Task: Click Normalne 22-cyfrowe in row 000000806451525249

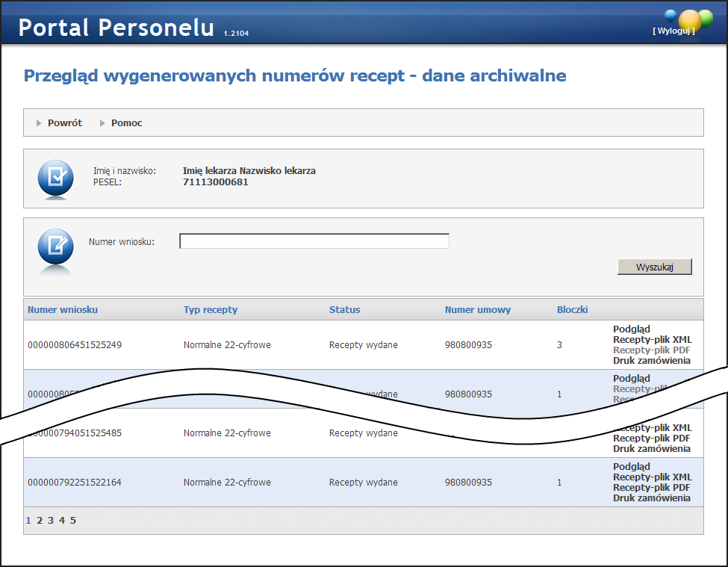Action: pyautogui.click(x=227, y=345)
